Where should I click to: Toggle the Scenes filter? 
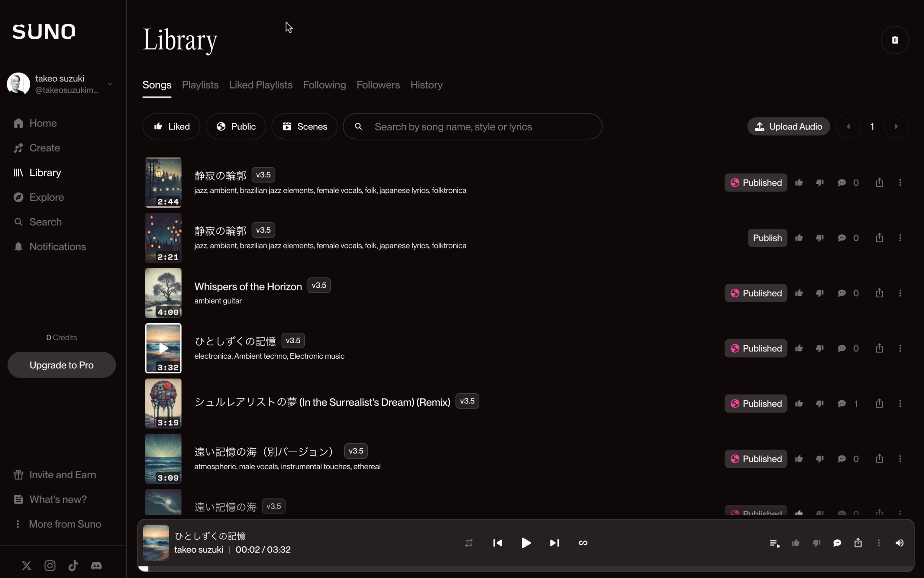point(304,126)
